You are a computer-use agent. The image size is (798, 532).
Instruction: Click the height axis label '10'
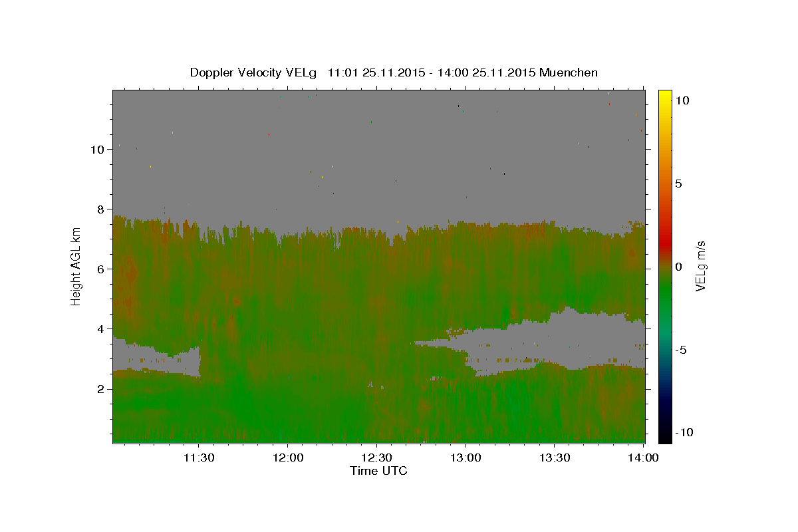click(96, 150)
